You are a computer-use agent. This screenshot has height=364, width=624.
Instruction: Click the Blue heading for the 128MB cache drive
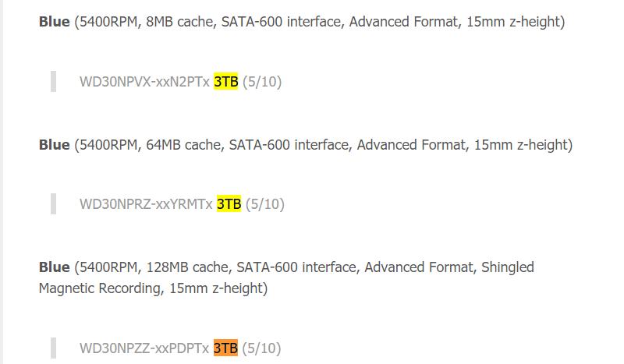pos(54,267)
